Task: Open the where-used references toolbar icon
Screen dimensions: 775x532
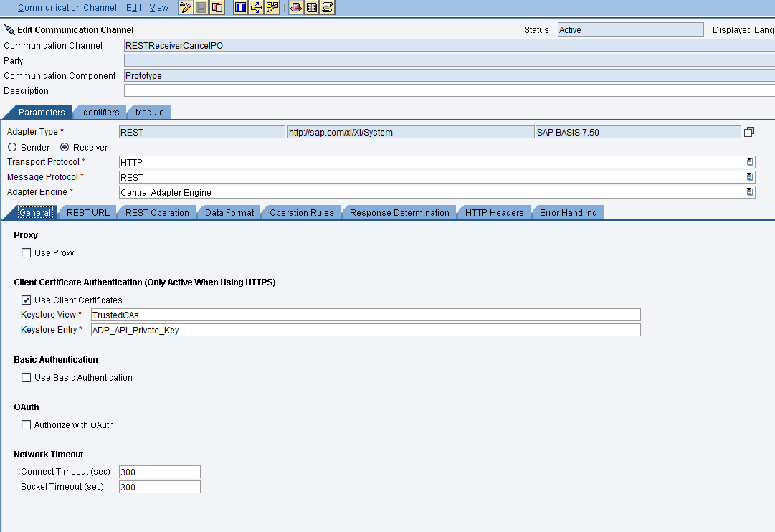Action: point(257,7)
